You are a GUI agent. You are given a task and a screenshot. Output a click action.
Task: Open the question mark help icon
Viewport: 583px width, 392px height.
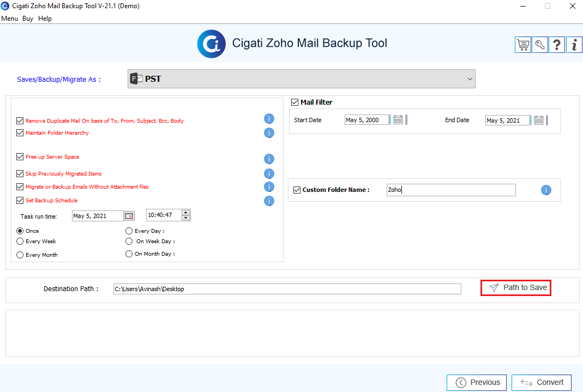click(557, 45)
